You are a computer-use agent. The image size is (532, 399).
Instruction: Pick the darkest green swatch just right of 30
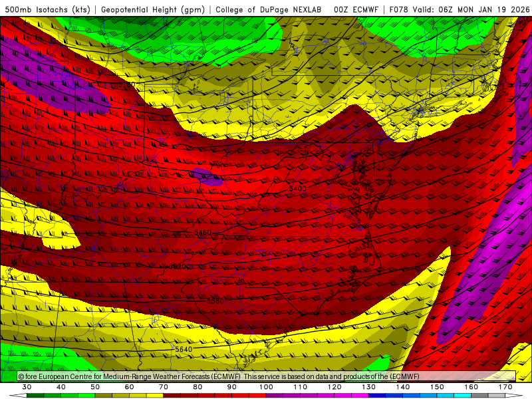pyautogui.click(x=35, y=396)
